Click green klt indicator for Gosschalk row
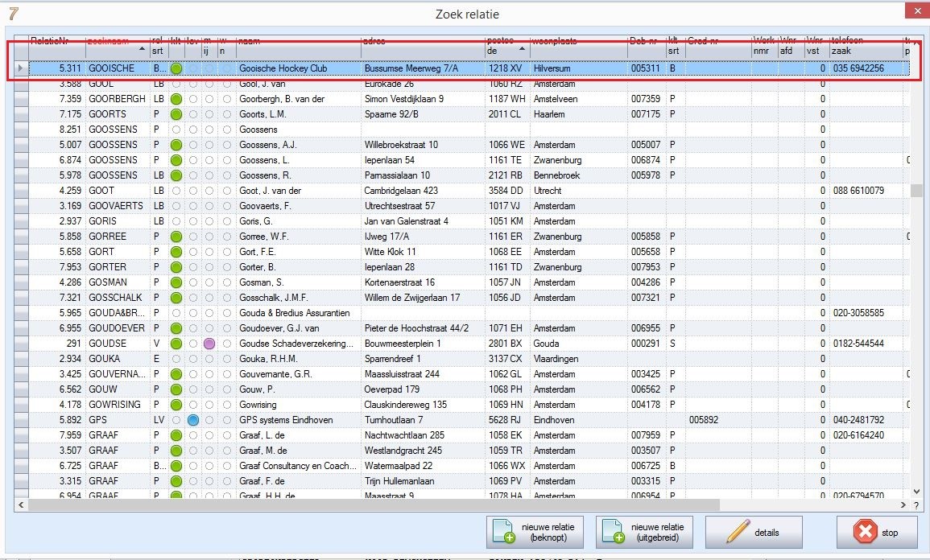 click(x=176, y=298)
